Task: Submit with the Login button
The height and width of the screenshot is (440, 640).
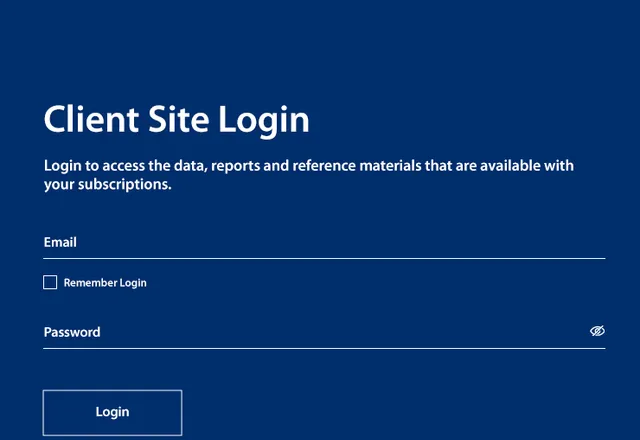Action: (x=112, y=412)
